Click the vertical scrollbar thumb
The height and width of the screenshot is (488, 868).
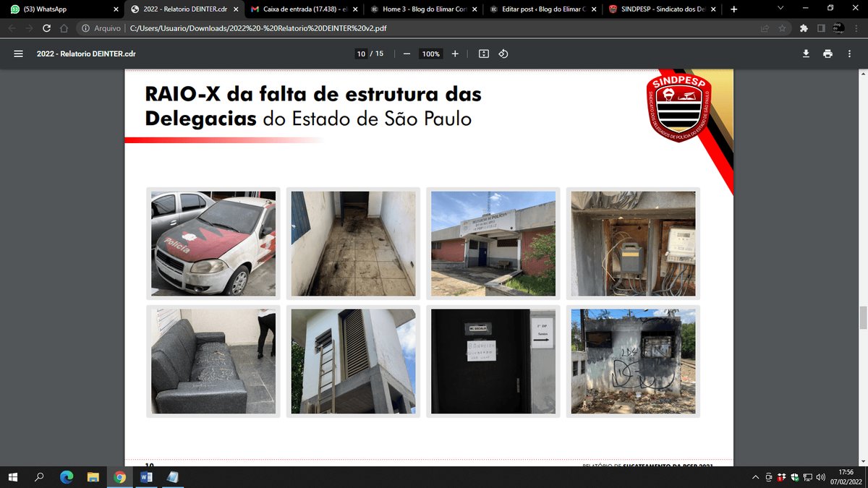[x=863, y=317]
